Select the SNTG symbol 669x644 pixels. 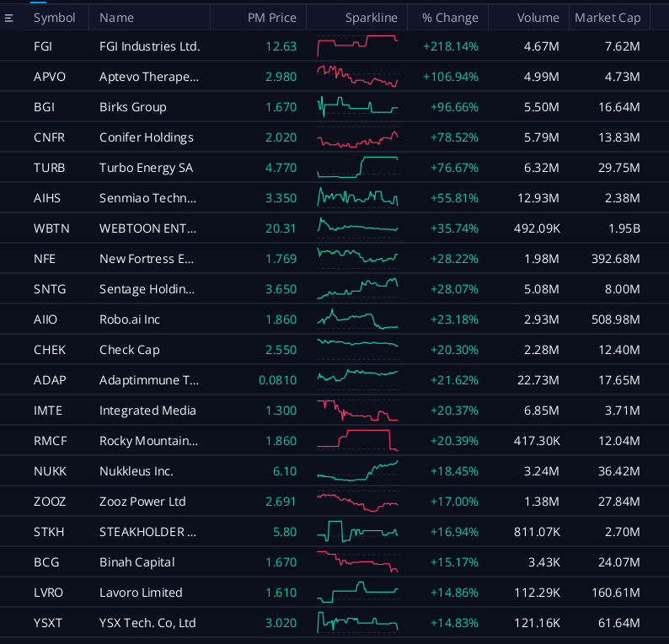tap(50, 288)
